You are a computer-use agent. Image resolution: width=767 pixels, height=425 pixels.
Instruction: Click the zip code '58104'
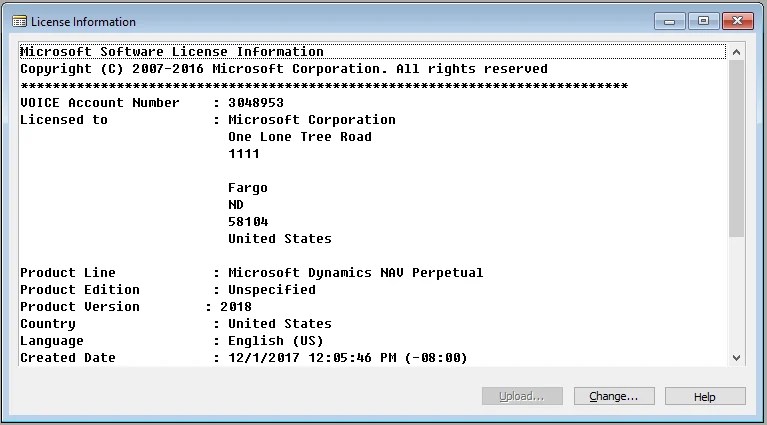248,222
